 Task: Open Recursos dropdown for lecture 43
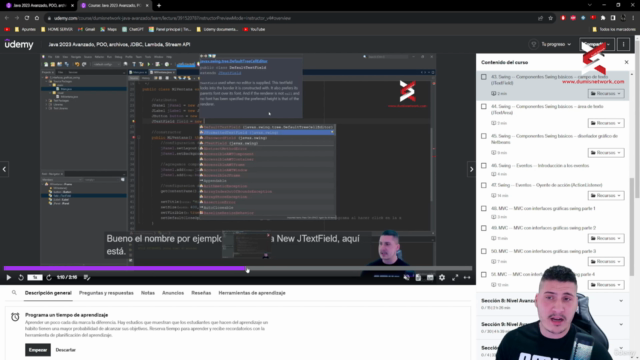(x=606, y=93)
